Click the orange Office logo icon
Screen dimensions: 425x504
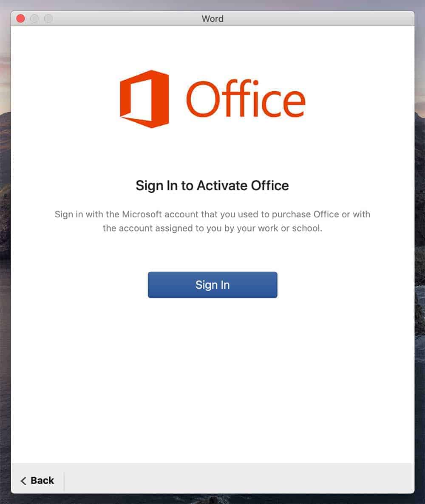144,99
